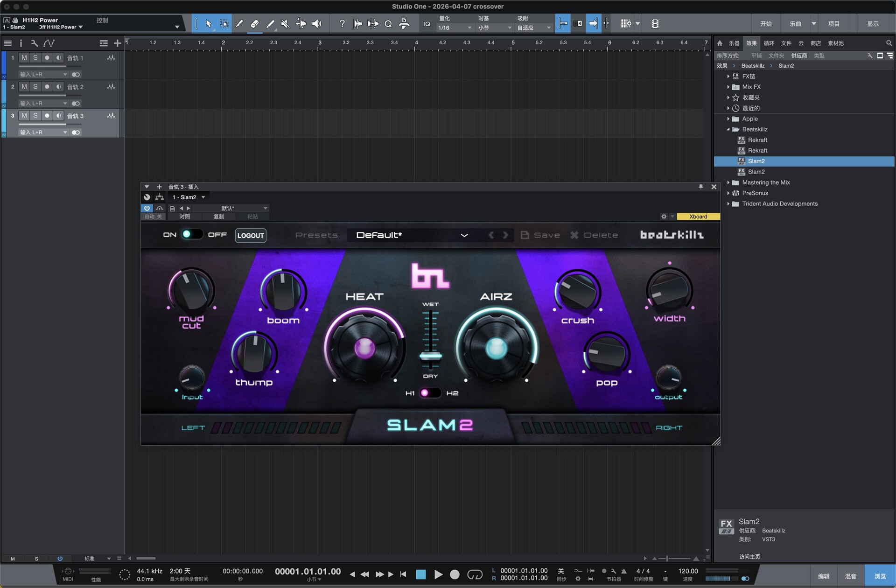The image size is (896, 588).
Task: Click the Save preset button
Action: 540,235
